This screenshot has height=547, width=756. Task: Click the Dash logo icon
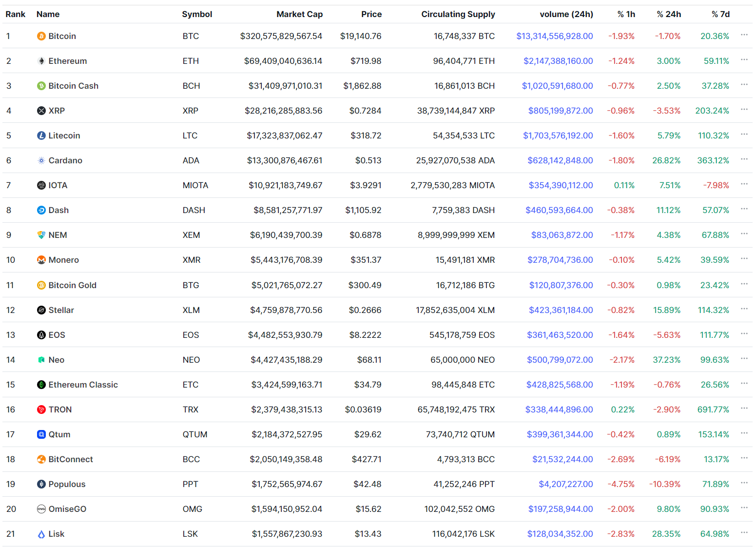click(x=41, y=210)
